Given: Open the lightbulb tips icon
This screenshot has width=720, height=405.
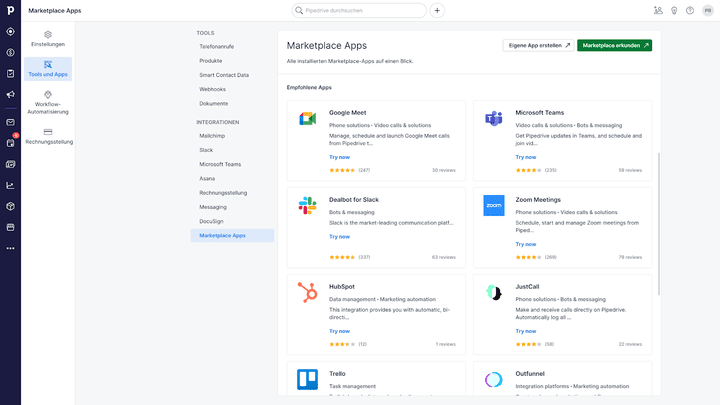Looking at the screenshot, I should (674, 11).
